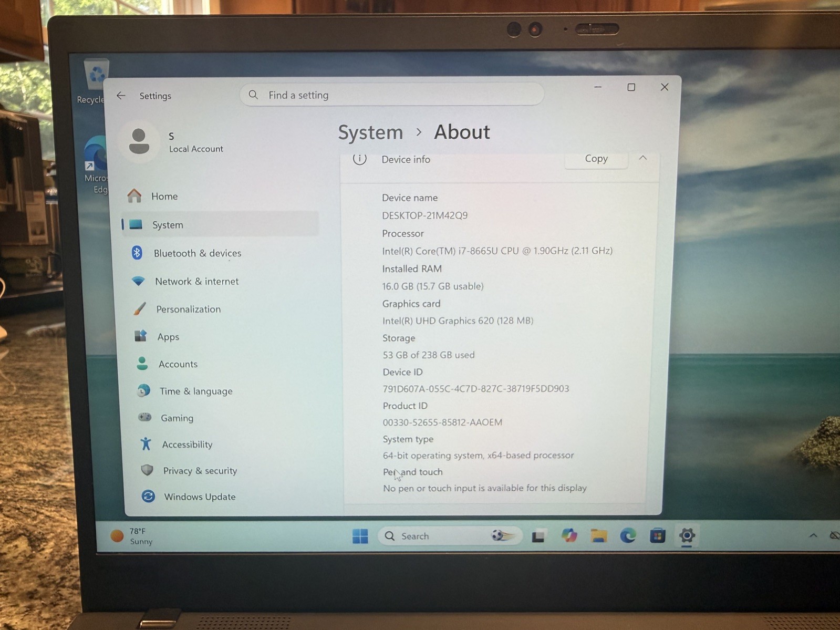840x630 pixels.
Task: Click the Bluetooth icon in sidebar
Action: [x=137, y=253]
